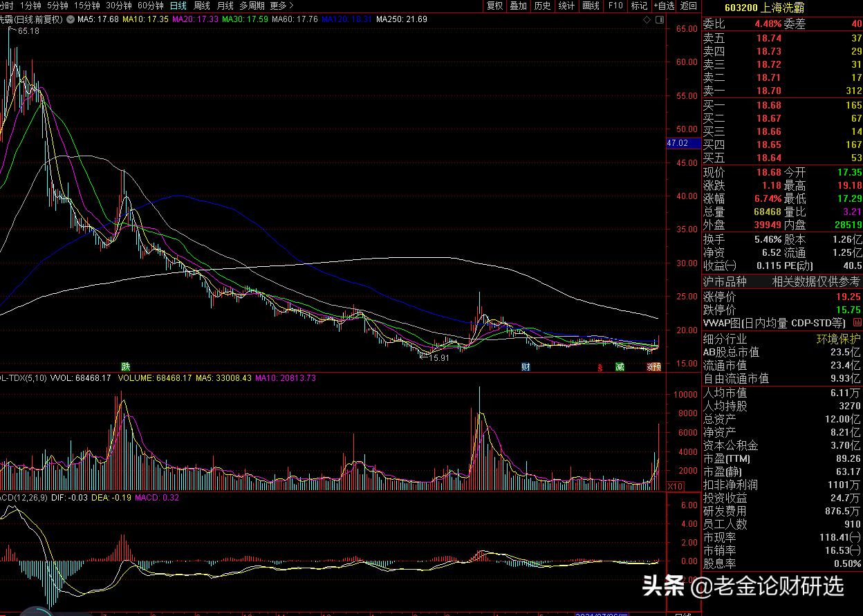Open the 多周期 multi-period view
The height and width of the screenshot is (616, 863).
pyautogui.click(x=252, y=6)
